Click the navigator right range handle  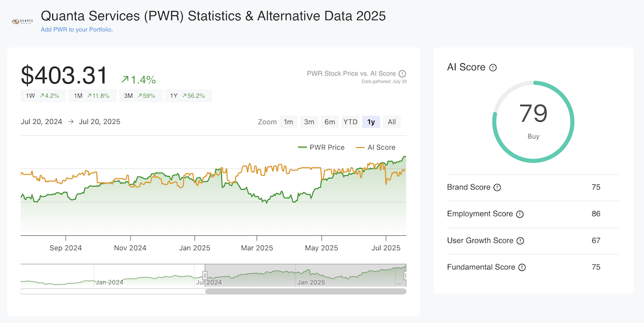(x=405, y=276)
